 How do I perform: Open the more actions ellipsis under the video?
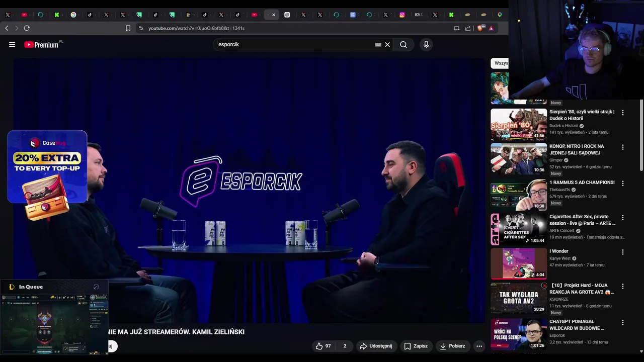[479, 346]
